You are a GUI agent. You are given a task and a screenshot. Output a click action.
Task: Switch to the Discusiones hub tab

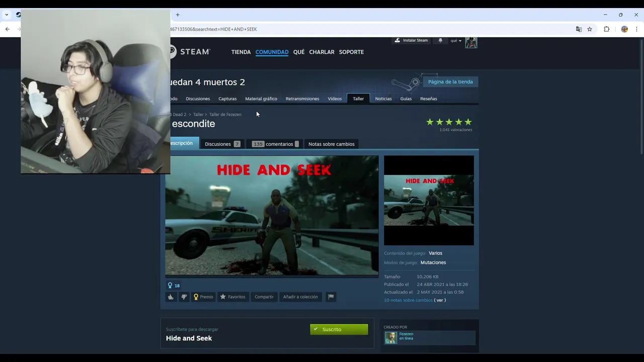[198, 99]
